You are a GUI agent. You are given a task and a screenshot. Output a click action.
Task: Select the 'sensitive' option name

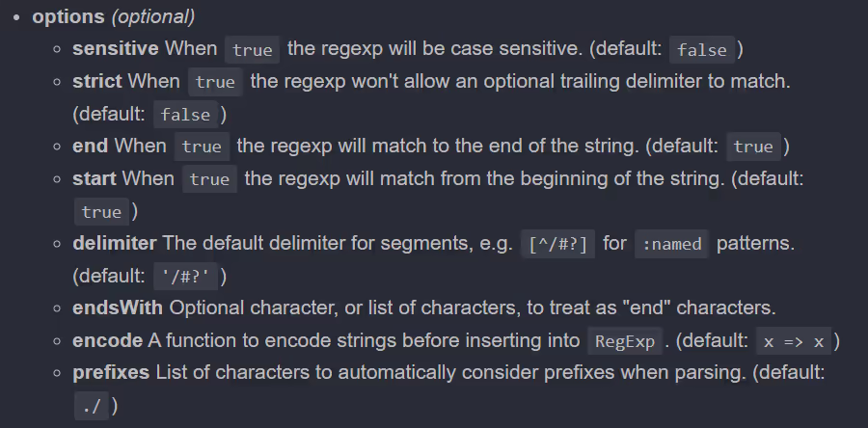(116, 48)
